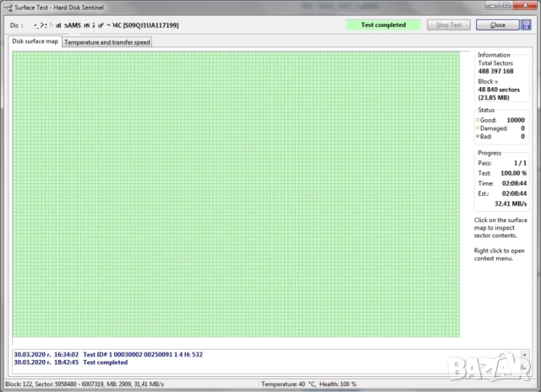The width and height of the screenshot is (541, 392).
Task: Click the Test ID log entry line
Action: point(118,355)
